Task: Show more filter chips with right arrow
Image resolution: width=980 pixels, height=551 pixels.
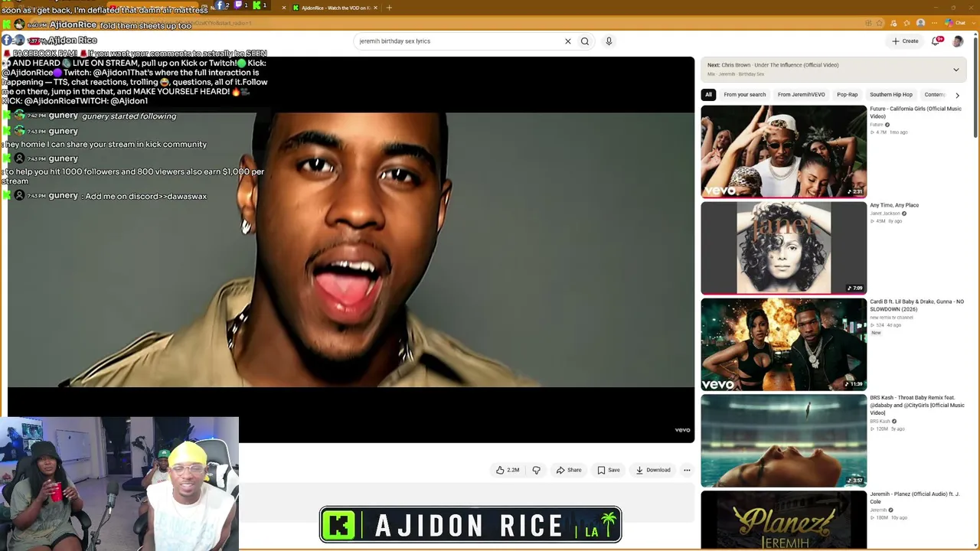Action: (957, 95)
